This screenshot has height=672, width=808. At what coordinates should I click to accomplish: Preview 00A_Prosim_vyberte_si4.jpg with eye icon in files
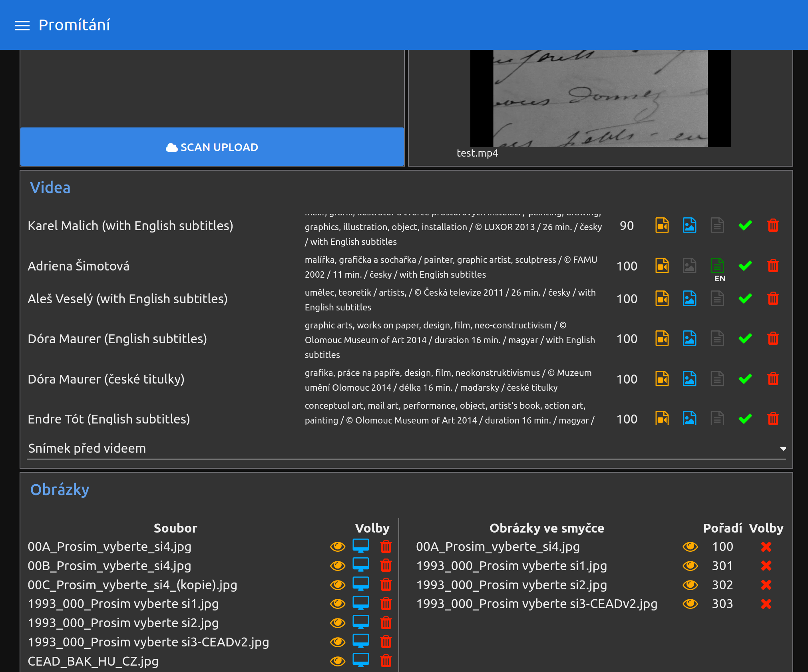click(337, 546)
